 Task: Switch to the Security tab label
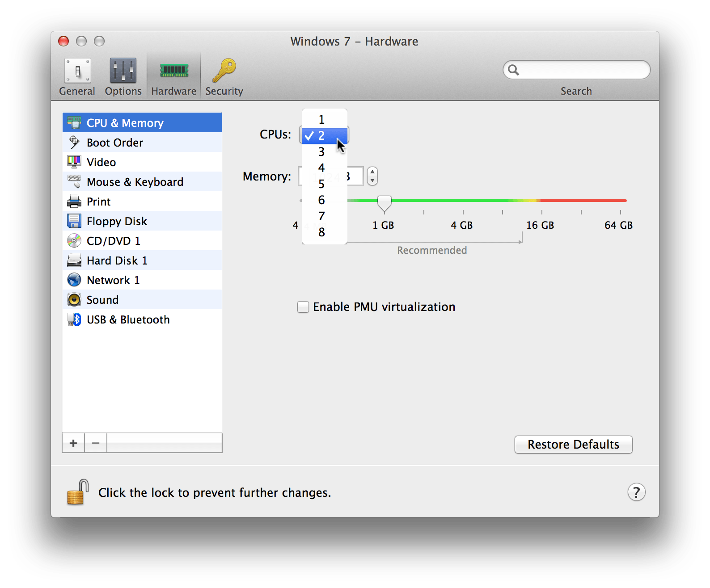coord(224,91)
